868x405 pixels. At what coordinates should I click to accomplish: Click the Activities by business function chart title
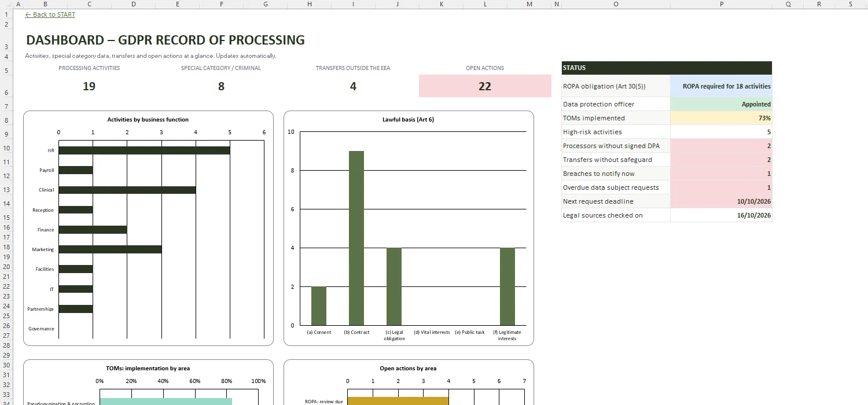[148, 120]
